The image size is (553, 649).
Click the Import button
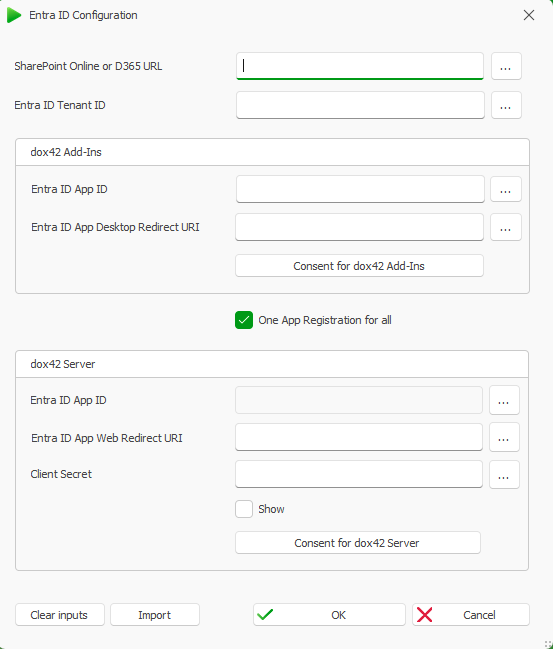155,615
